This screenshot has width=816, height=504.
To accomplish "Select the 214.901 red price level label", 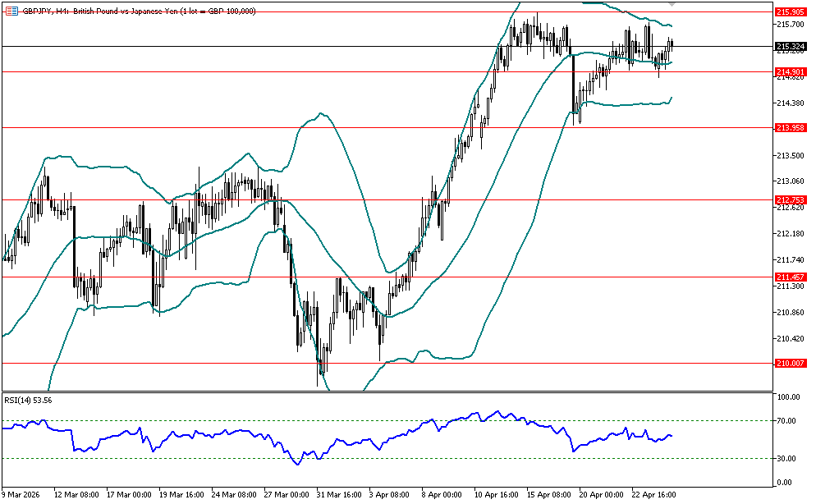I will point(789,72).
